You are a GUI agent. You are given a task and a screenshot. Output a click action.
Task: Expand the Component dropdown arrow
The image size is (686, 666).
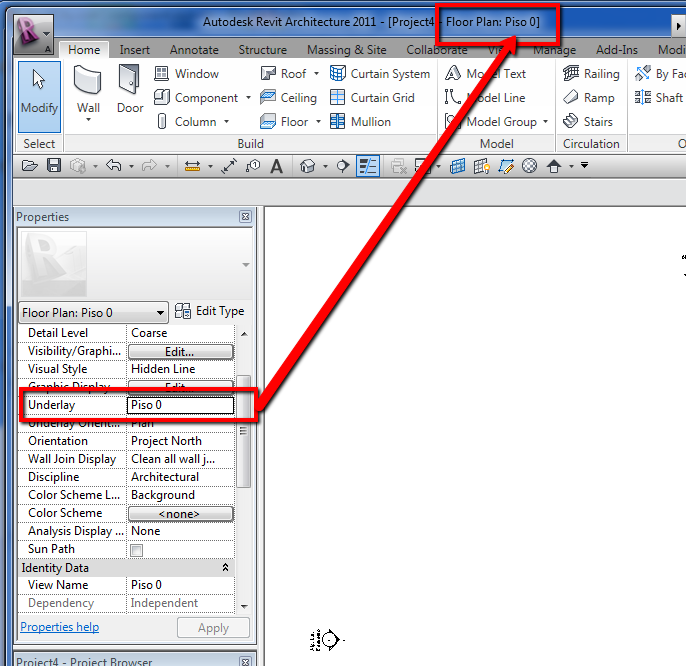248,98
